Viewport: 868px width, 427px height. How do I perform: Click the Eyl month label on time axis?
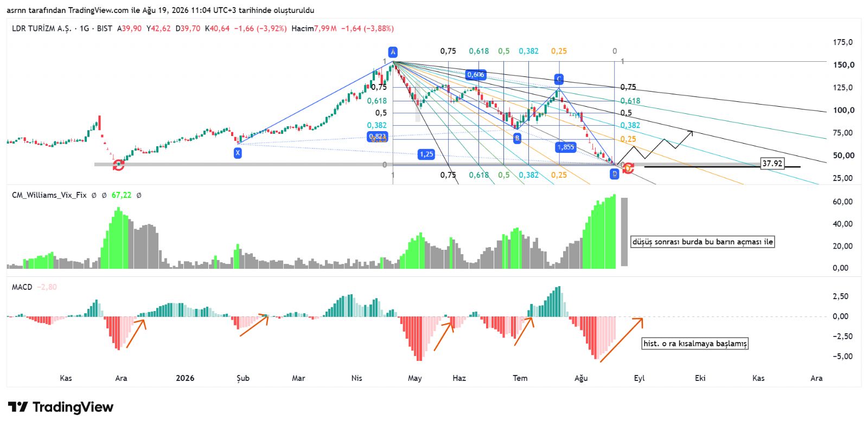[639, 378]
